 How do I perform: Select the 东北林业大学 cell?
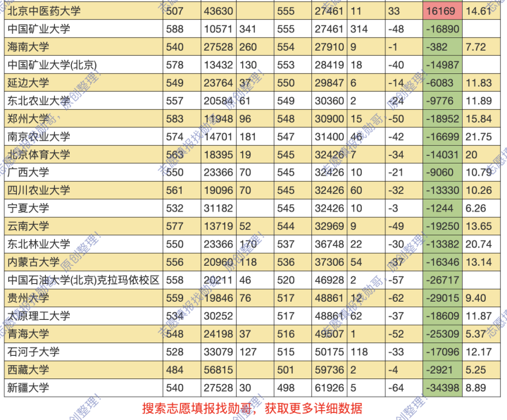(83, 244)
